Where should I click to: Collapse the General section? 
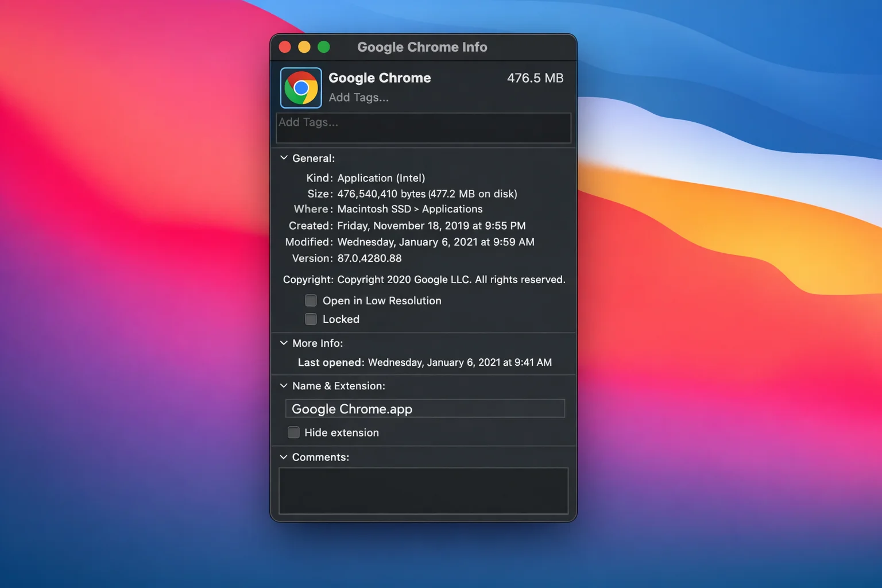pos(284,158)
